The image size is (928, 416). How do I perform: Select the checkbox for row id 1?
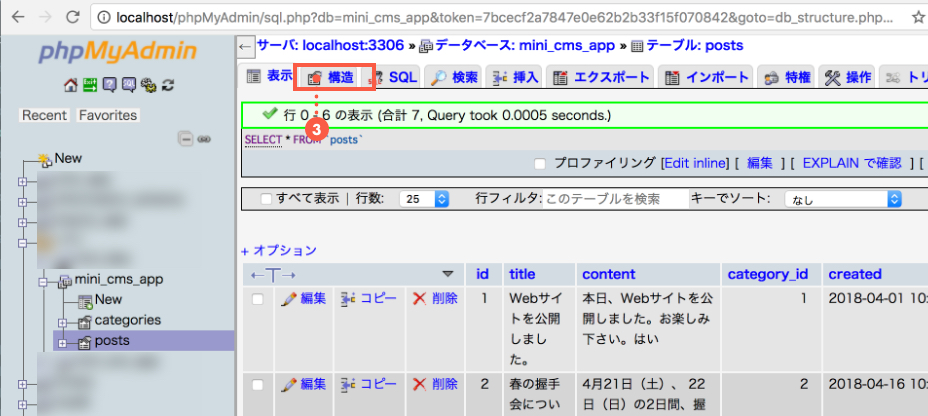258,299
